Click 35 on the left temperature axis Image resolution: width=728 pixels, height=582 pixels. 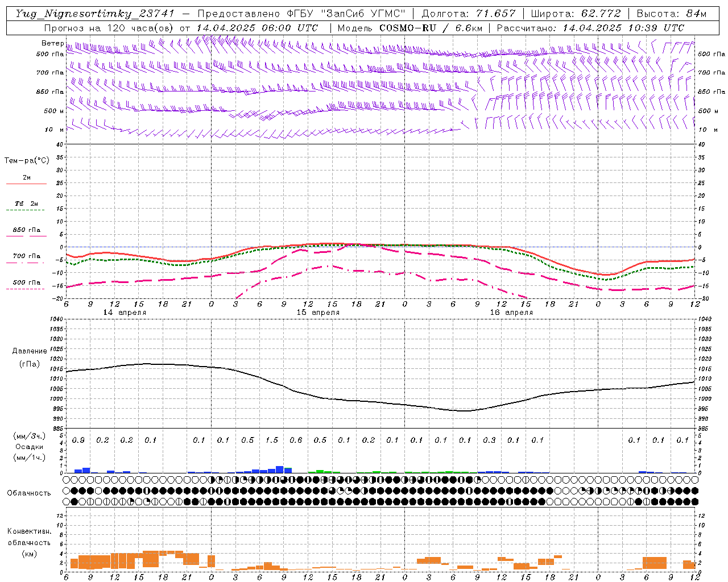[60, 157]
